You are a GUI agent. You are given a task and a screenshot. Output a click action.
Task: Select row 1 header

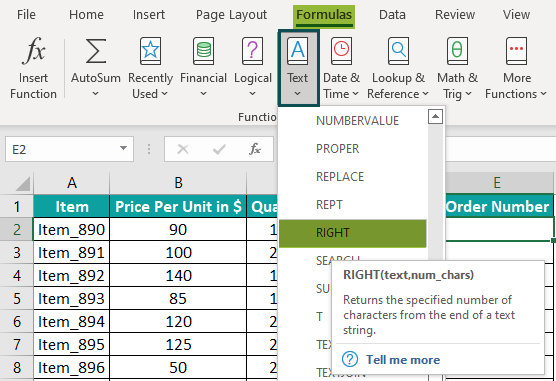click(x=17, y=206)
